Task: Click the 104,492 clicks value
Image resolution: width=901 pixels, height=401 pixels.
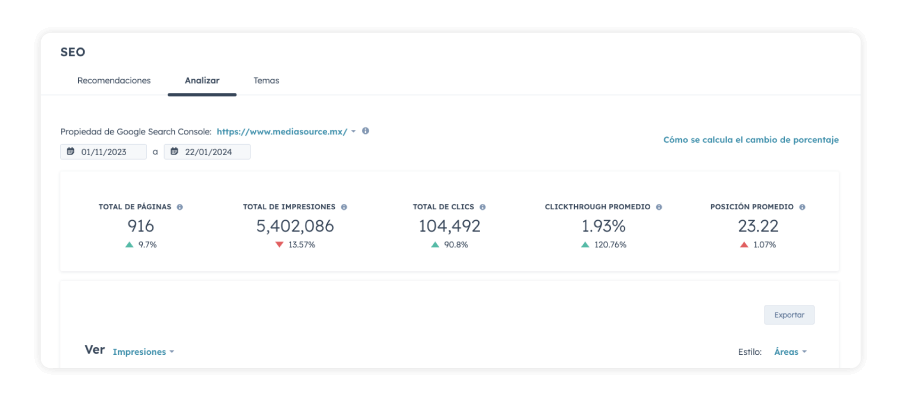Action: click(449, 226)
